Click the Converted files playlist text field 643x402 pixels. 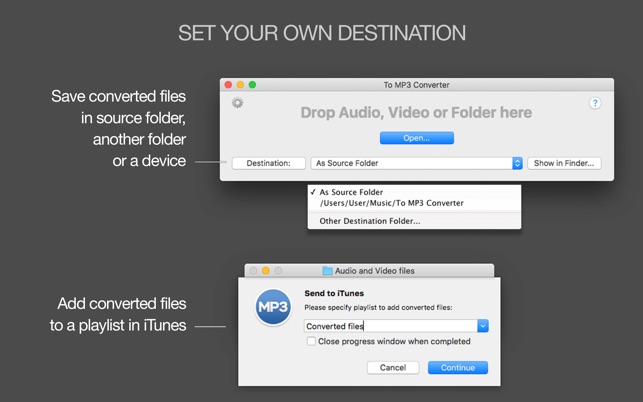(391, 326)
